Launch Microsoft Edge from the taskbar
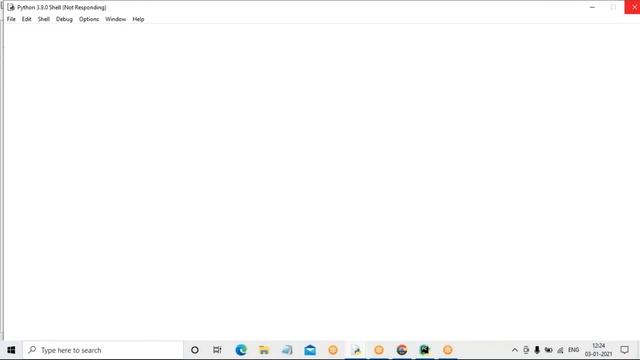Image resolution: width=640 pixels, height=360 pixels. [x=241, y=350]
